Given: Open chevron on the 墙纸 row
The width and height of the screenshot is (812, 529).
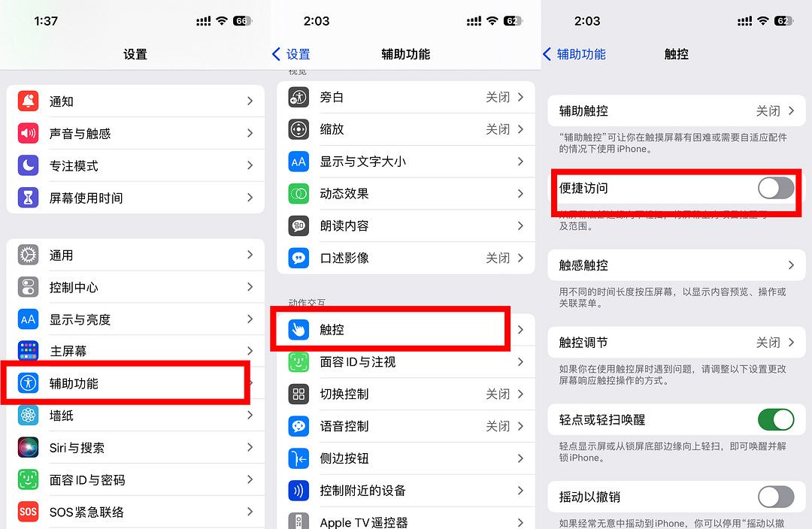Looking at the screenshot, I should (250, 415).
